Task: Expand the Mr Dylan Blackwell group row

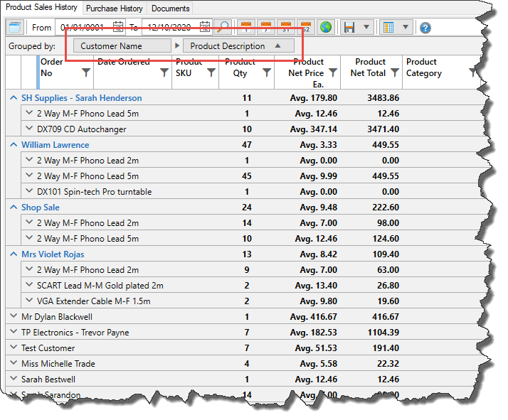Action: [x=14, y=317]
